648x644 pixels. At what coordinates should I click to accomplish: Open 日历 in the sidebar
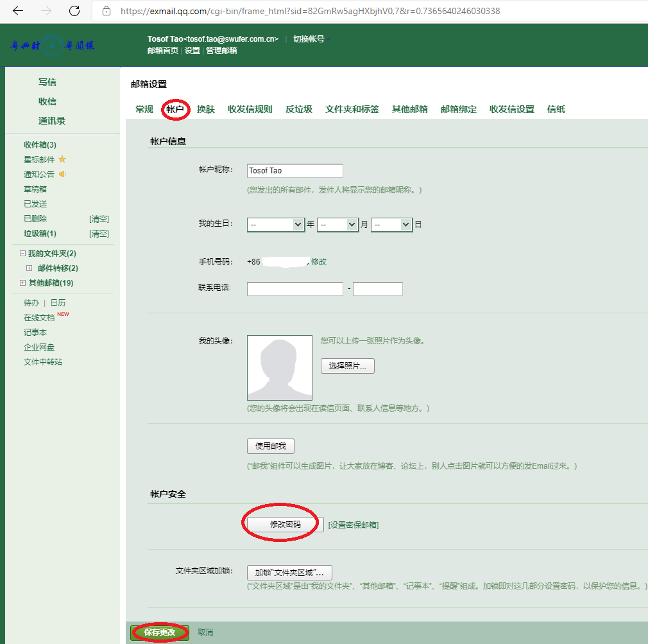tap(58, 303)
